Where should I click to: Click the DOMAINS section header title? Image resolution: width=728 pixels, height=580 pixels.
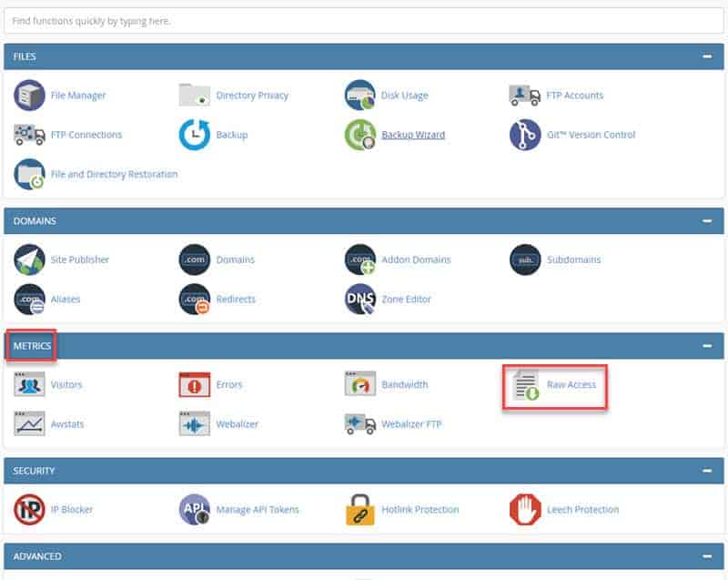tap(35, 221)
